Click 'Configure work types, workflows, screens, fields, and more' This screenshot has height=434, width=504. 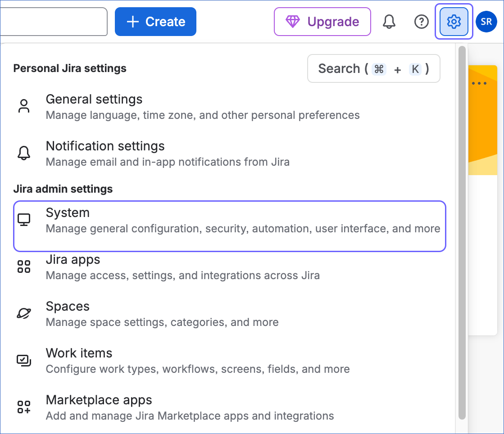[198, 369]
